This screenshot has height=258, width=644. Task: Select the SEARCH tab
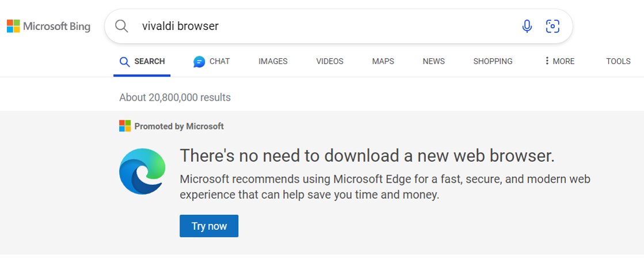point(142,62)
